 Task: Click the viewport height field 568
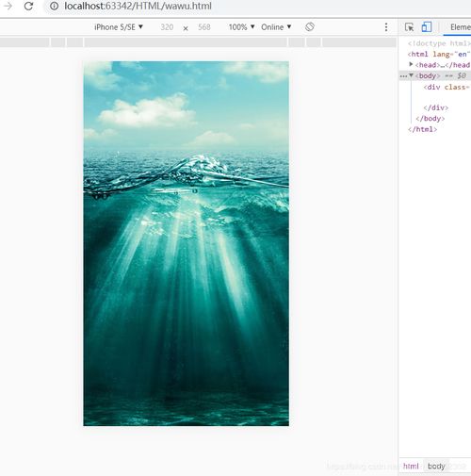204,27
